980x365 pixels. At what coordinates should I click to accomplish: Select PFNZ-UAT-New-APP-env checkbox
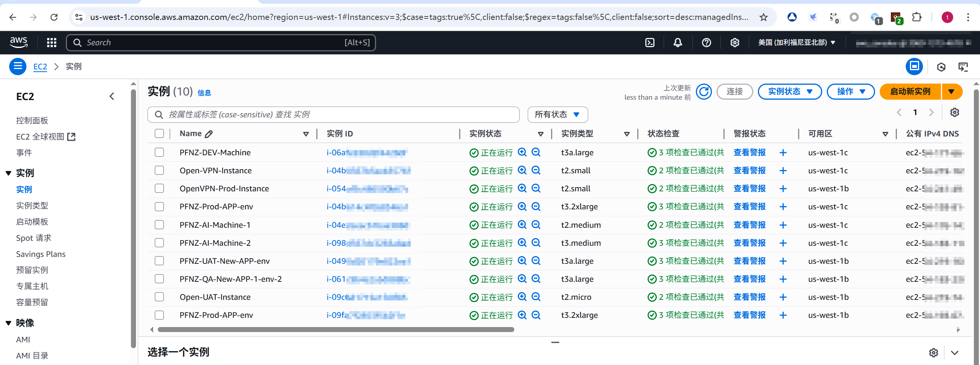point(159,261)
